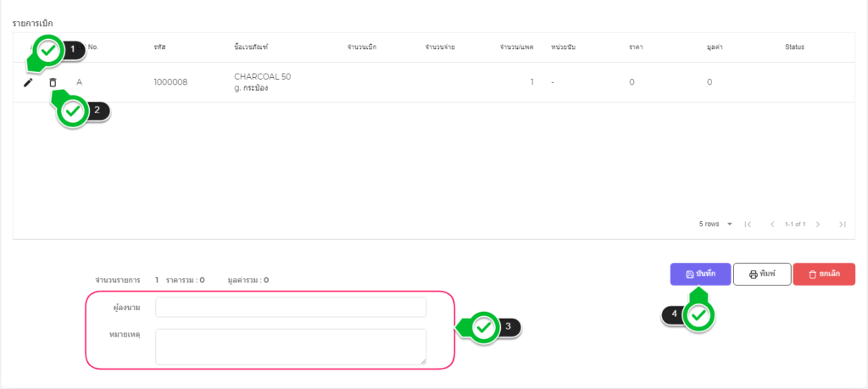The width and height of the screenshot is (868, 389).
Task: Click inside the หมายเหตุ text area
Action: [291, 347]
